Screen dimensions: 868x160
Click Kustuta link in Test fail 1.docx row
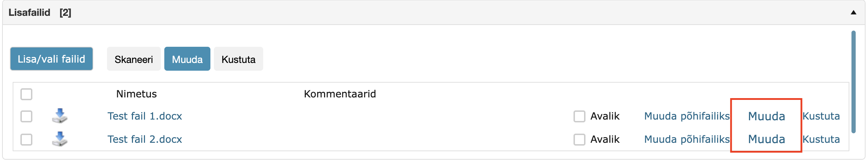pos(821,116)
